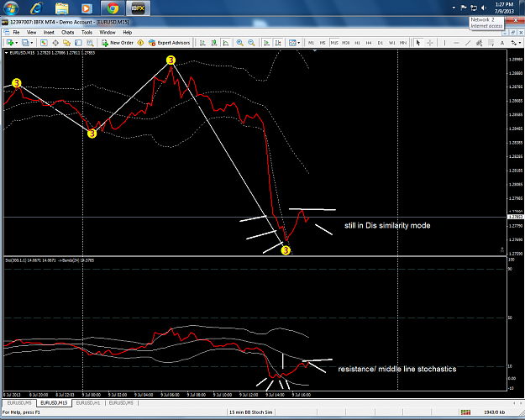Zoom in on the chart
Viewport: 525px width, 420px height.
[x=239, y=43]
